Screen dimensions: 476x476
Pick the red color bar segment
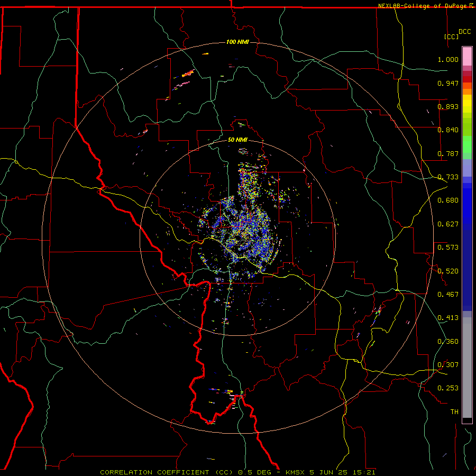(x=467, y=79)
